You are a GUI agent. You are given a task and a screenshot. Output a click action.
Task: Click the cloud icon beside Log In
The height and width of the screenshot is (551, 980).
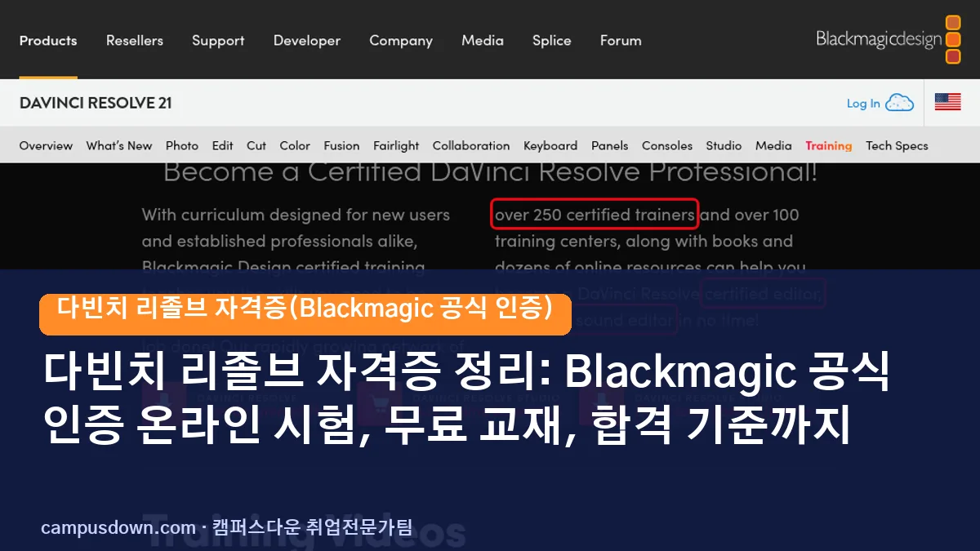(x=899, y=102)
